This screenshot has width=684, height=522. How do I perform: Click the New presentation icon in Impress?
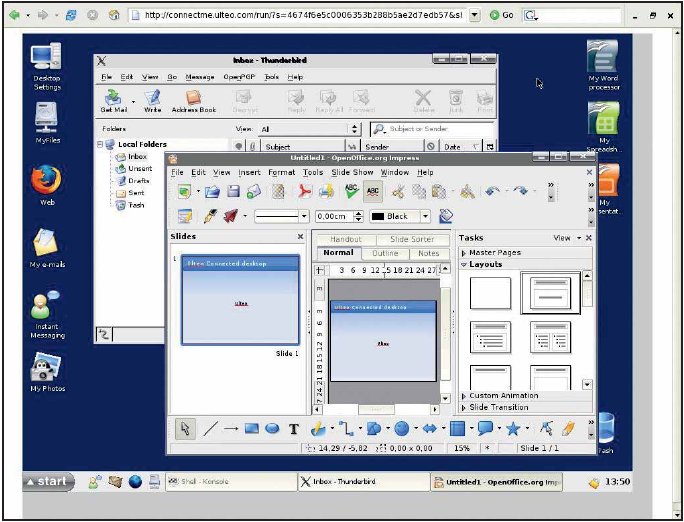185,192
